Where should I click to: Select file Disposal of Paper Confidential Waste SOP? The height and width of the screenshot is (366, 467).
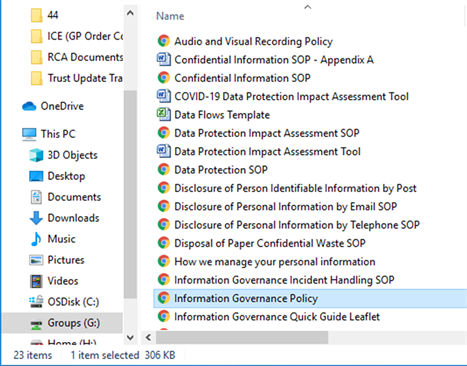pyautogui.click(x=270, y=243)
